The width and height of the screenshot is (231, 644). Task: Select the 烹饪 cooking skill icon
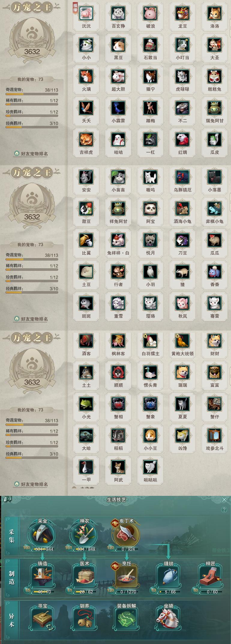coord(126,577)
